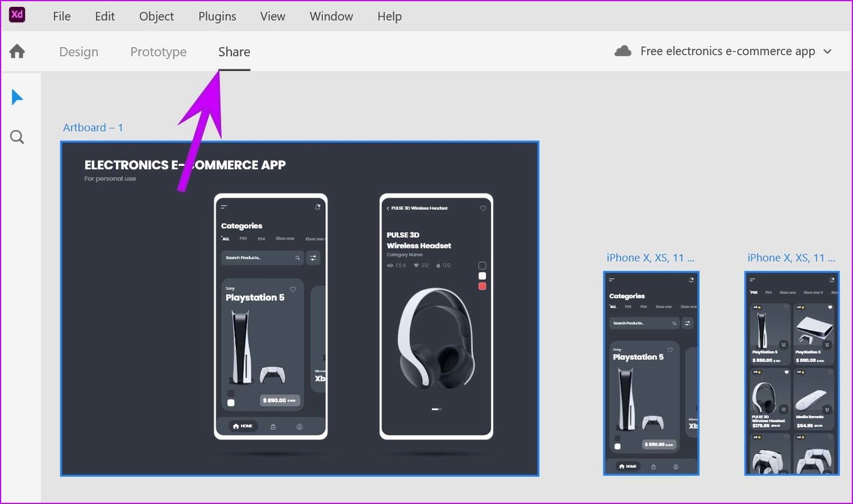Viewport: 853px width, 504px height.
Task: Open the File menu
Action: 62,17
